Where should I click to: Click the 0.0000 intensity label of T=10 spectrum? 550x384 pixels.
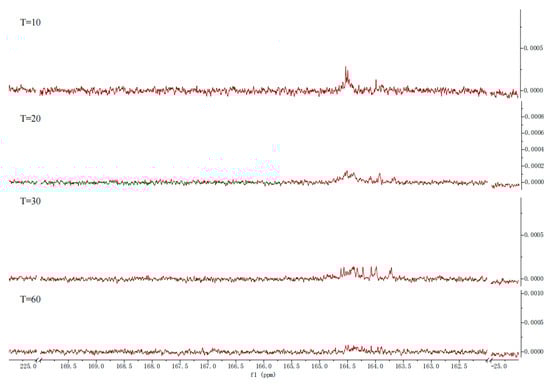(534, 90)
